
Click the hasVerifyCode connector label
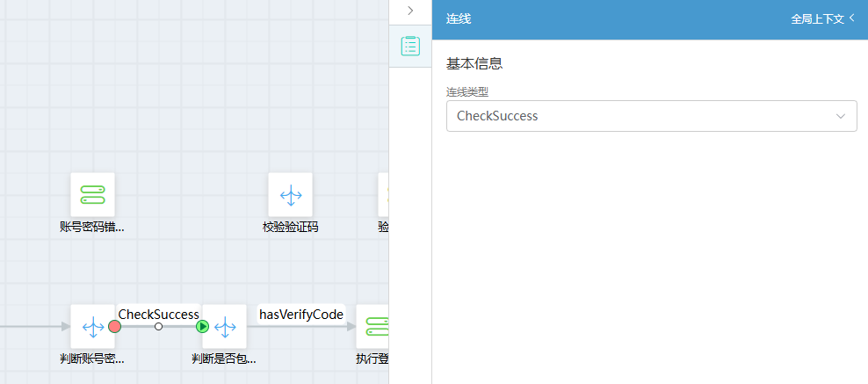(301, 315)
